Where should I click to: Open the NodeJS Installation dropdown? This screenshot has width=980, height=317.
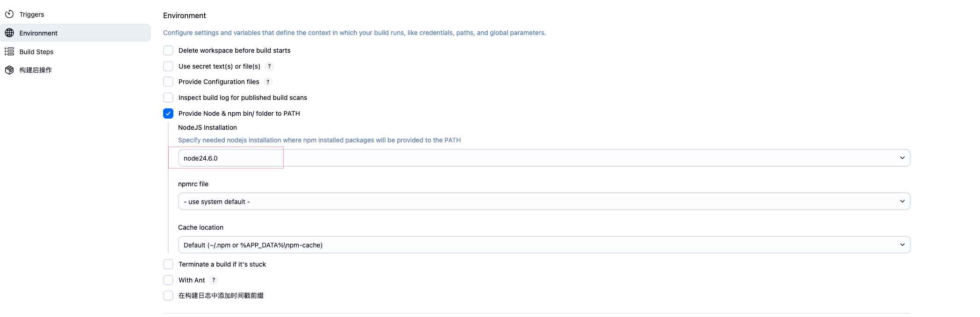click(544, 158)
